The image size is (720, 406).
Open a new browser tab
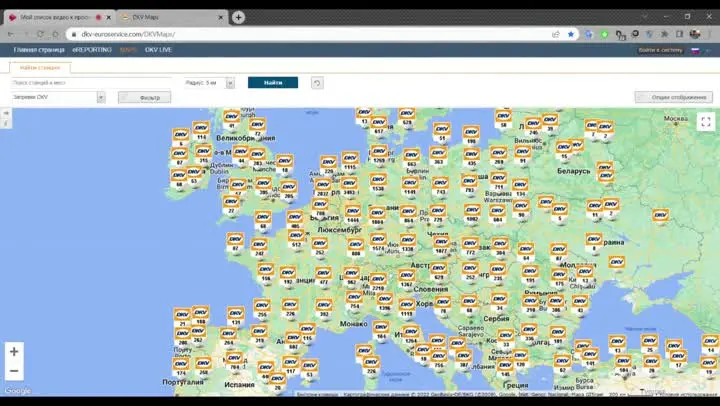point(238,17)
